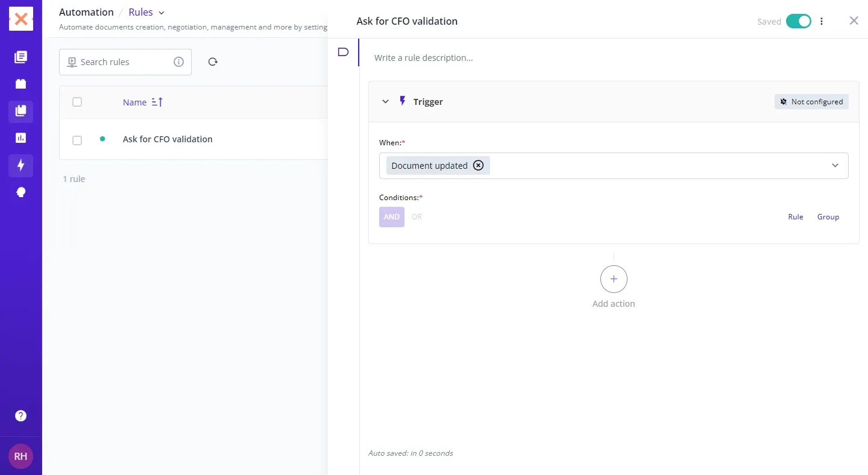This screenshot has height=475, width=868.
Task: Check the select-all rules checkbox
Action: click(77, 102)
